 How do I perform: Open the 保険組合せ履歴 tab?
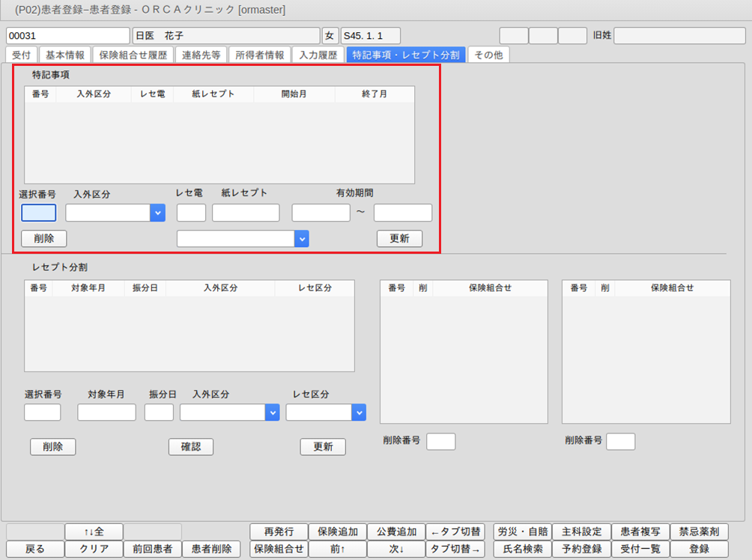(x=134, y=55)
